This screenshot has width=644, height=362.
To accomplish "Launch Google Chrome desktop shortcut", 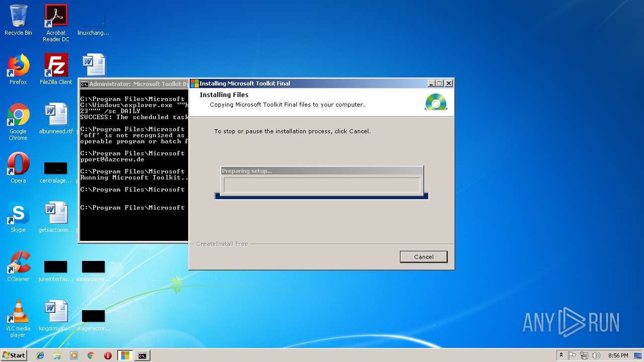I will 18,122.
